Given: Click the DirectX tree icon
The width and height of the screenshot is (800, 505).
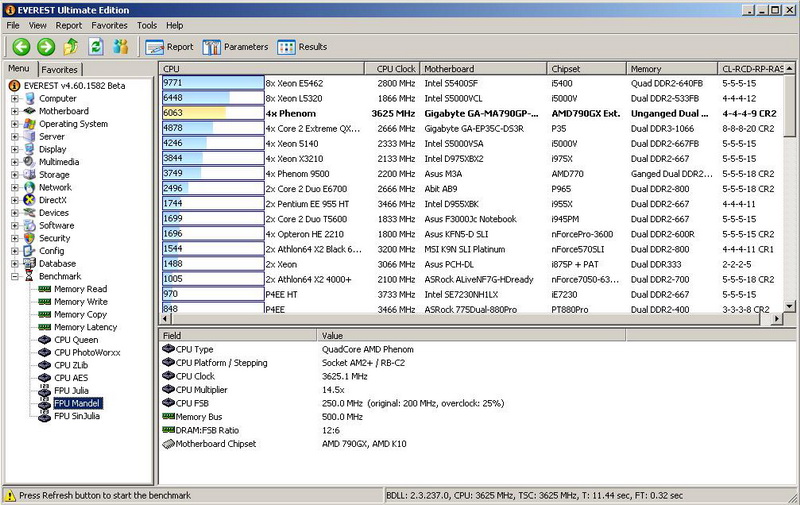Looking at the screenshot, I should (30, 200).
